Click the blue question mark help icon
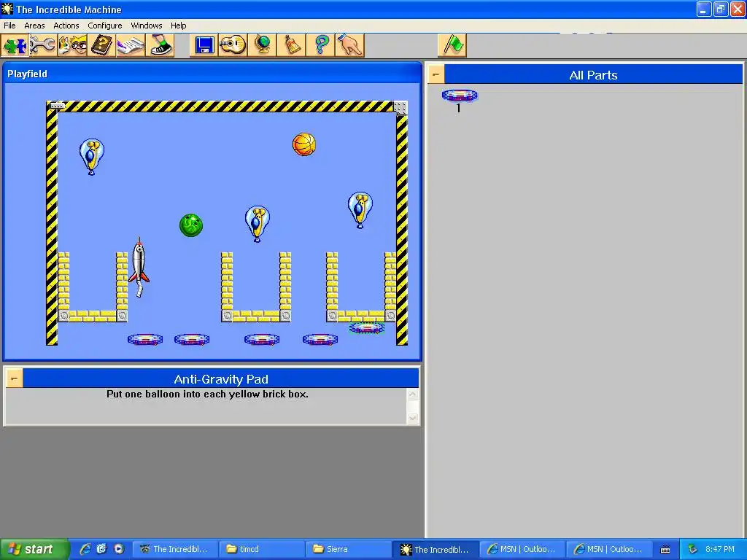 coord(321,46)
